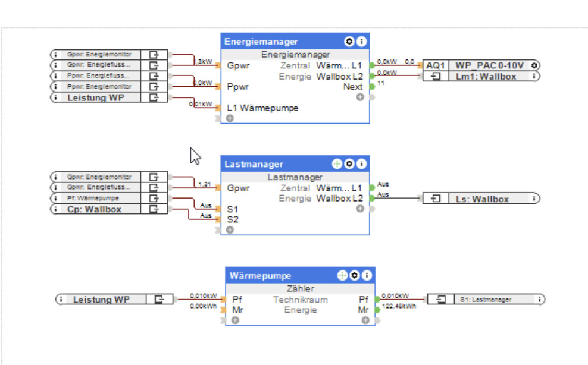Click reference icon left of Lm1: Wallbox
The image size is (588, 365).
[x=436, y=77]
